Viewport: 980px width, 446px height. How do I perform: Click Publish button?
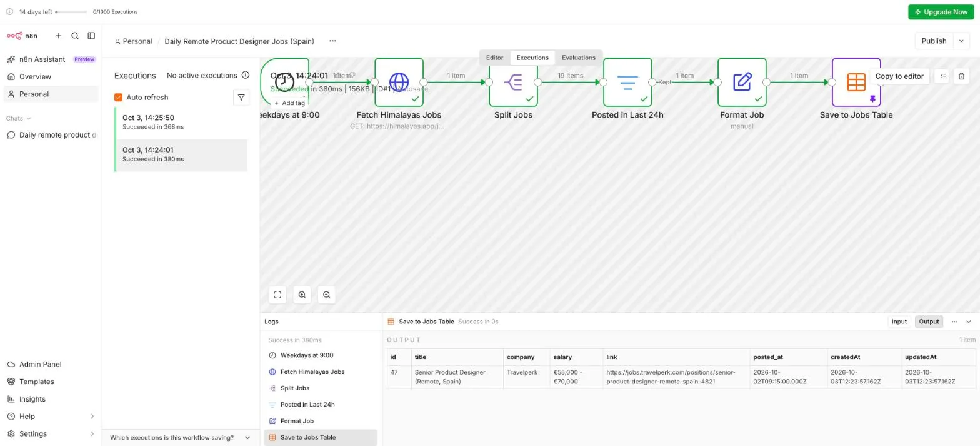[934, 41]
